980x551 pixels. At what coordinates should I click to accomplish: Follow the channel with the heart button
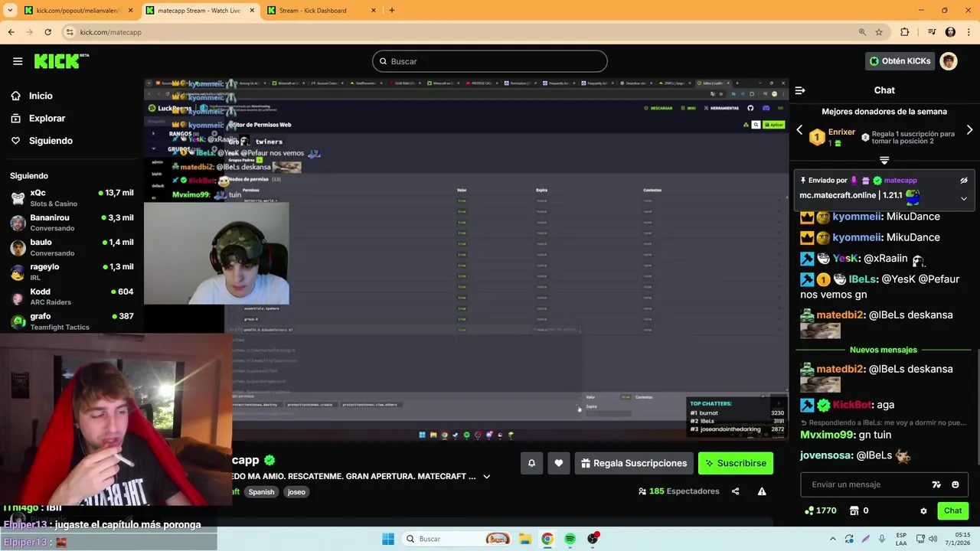pos(559,463)
